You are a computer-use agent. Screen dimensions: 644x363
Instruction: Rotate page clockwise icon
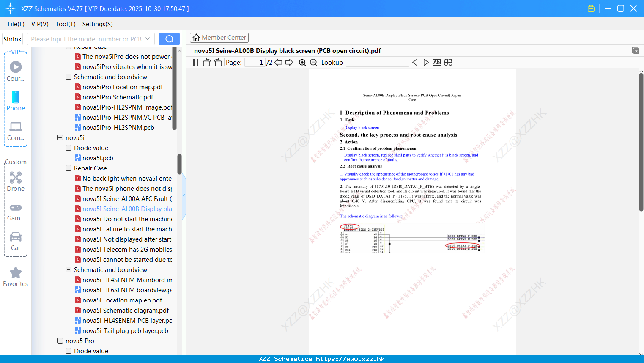[x=218, y=63]
